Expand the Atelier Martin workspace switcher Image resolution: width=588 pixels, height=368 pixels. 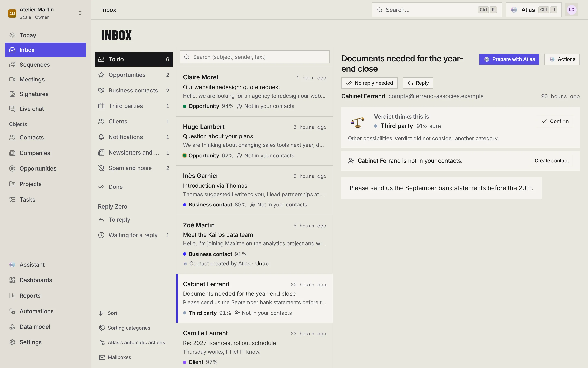(46, 13)
